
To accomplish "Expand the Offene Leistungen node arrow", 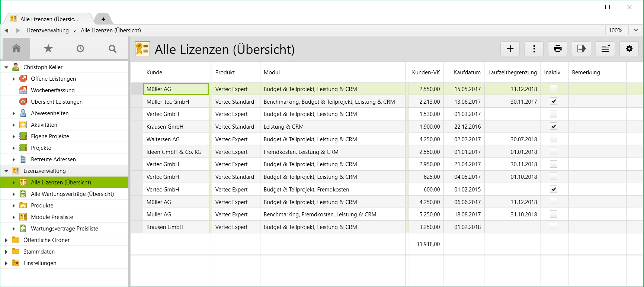I will (x=14, y=79).
